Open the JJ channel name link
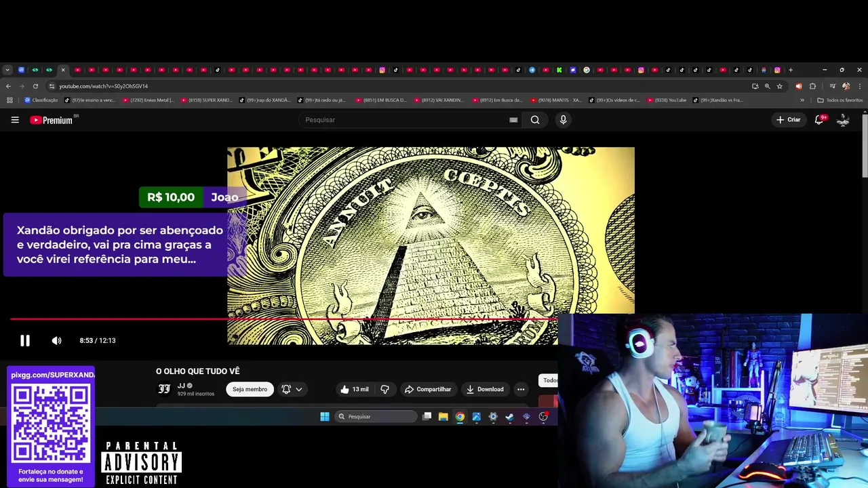Screen dimensions: 868x488 click(181, 386)
